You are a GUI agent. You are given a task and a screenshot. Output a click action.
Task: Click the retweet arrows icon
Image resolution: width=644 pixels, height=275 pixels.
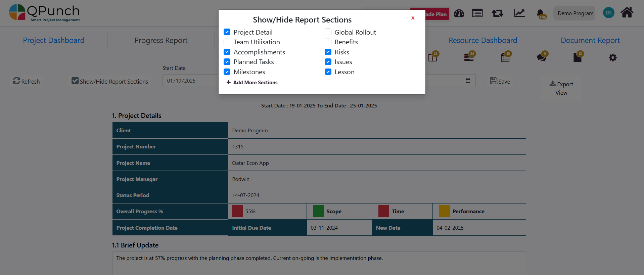point(497,13)
